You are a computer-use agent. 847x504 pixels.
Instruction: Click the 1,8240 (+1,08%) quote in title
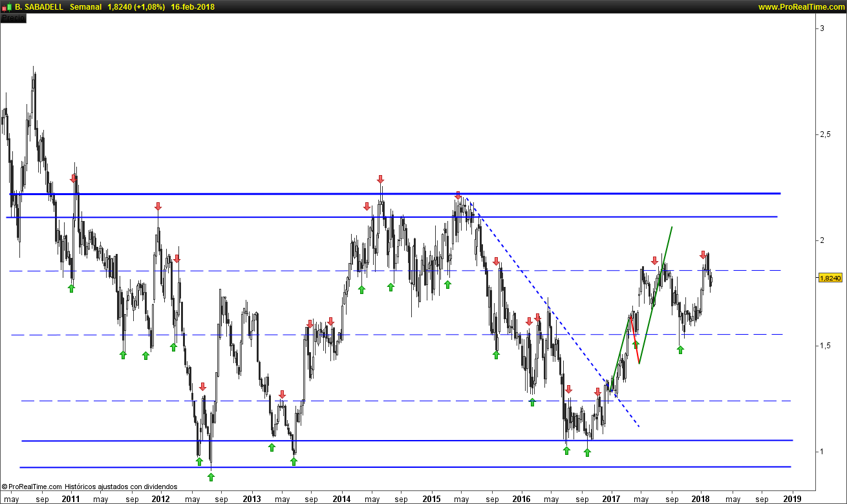click(136, 7)
